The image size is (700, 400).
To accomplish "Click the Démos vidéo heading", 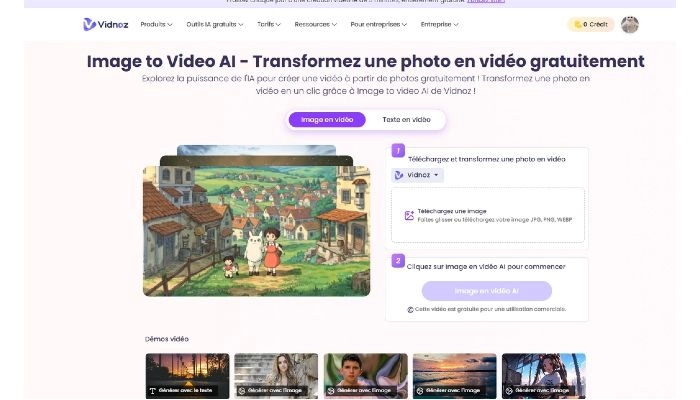I will pos(167,339).
